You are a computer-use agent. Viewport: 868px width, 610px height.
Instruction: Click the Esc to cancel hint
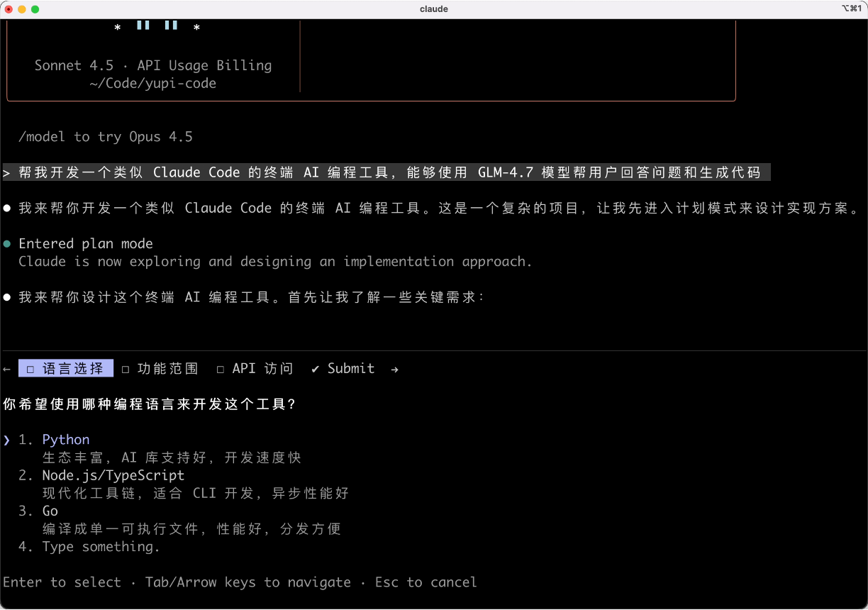[x=425, y=582]
